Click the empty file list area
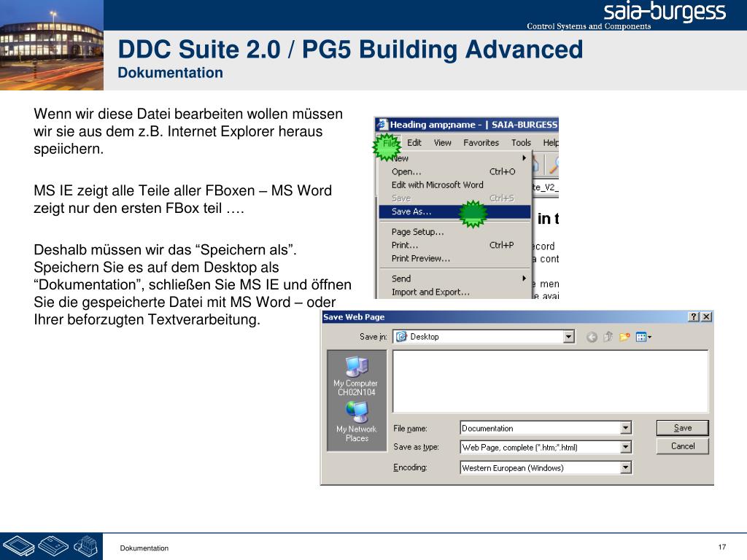Image resolution: width=747 pixels, height=560 pixels. pyautogui.click(x=550, y=381)
